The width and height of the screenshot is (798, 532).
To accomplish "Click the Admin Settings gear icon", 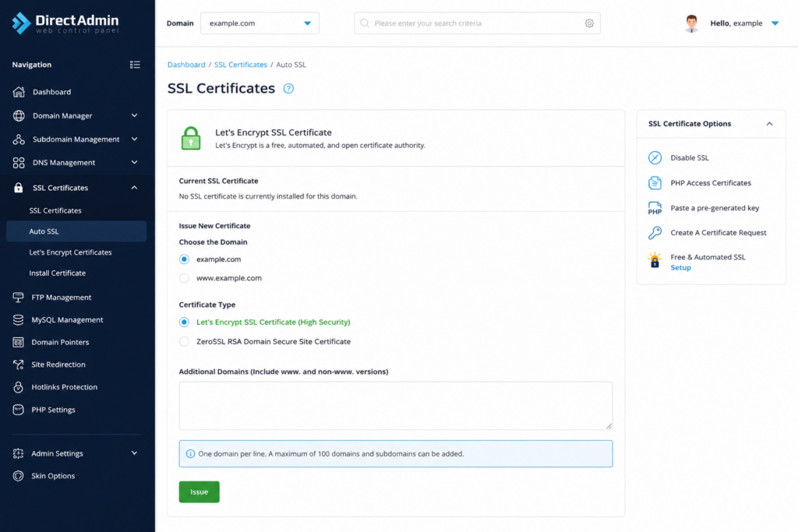I will tap(19, 453).
